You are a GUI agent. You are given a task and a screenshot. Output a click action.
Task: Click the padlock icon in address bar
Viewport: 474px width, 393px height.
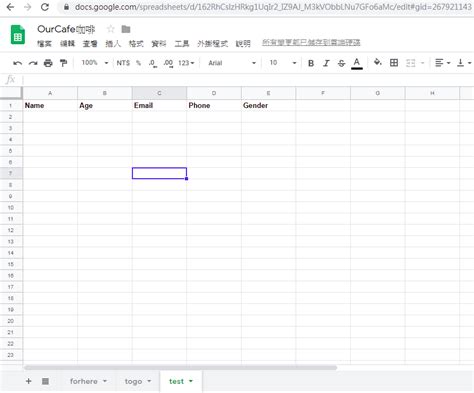click(66, 7)
